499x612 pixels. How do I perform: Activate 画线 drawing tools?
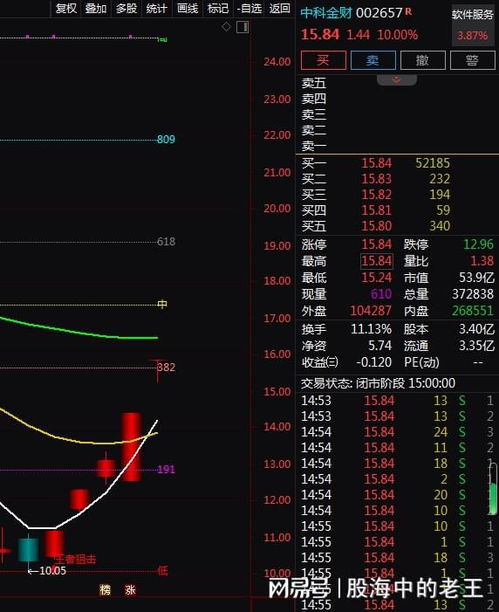click(x=187, y=8)
